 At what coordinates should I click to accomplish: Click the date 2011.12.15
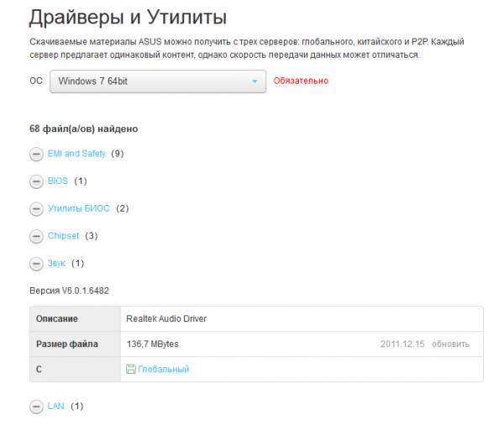coord(402,344)
